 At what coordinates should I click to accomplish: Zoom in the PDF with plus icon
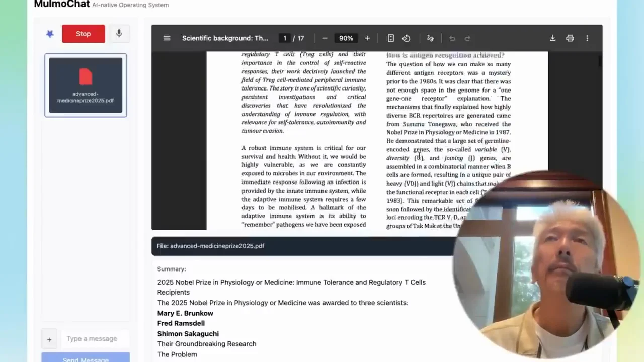point(367,38)
